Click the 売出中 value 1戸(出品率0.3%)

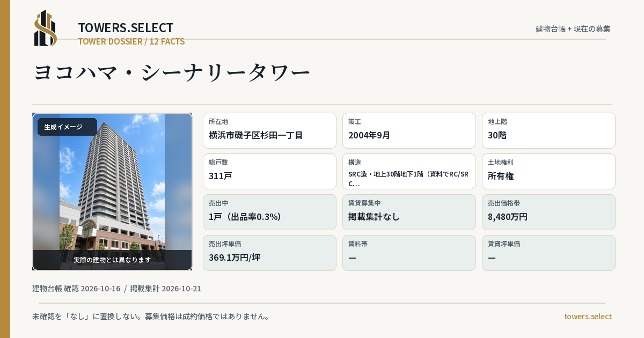245,217
